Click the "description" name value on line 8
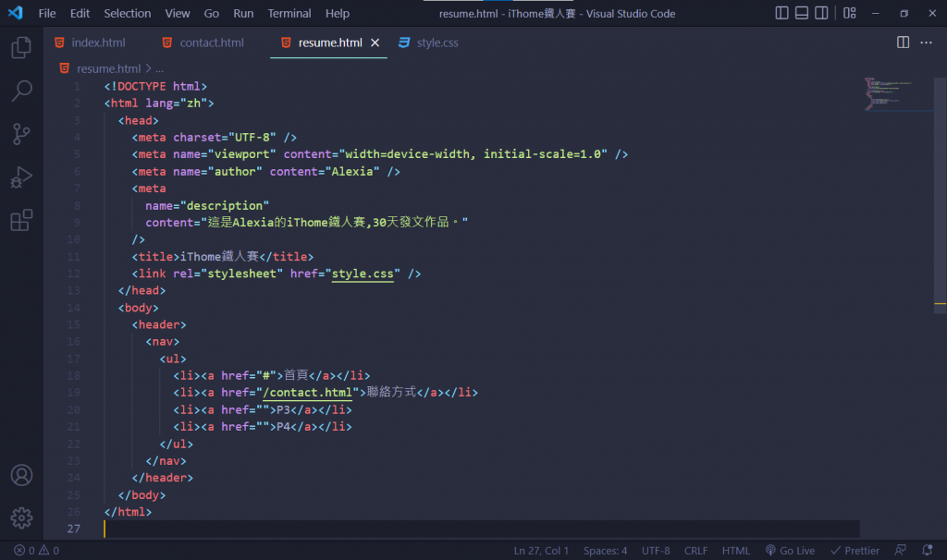The width and height of the screenshot is (947, 560). click(225, 206)
